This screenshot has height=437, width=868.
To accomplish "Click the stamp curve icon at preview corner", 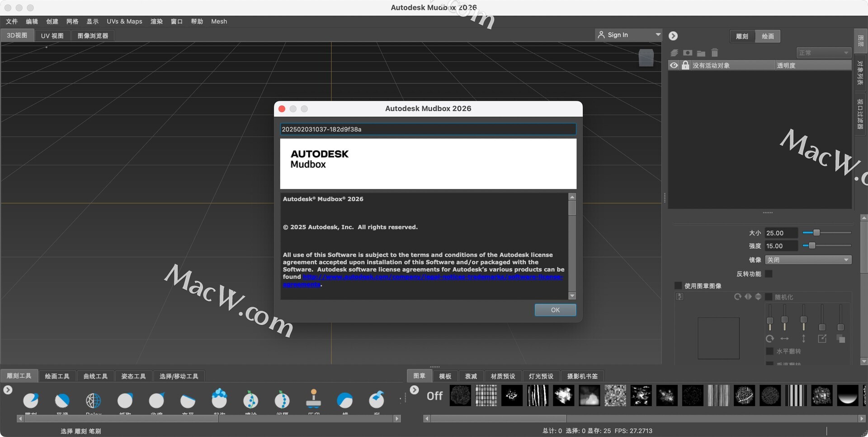I will pyautogui.click(x=679, y=297).
